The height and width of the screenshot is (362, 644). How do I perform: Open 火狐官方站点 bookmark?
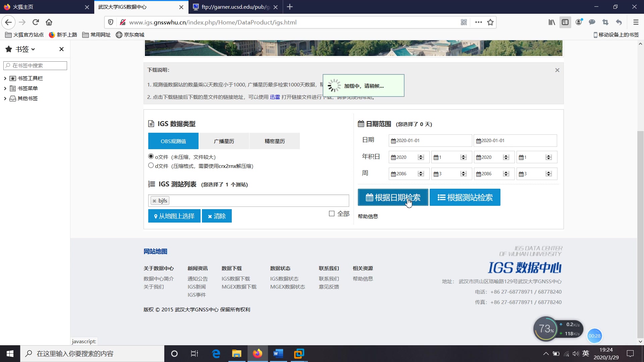(x=24, y=35)
